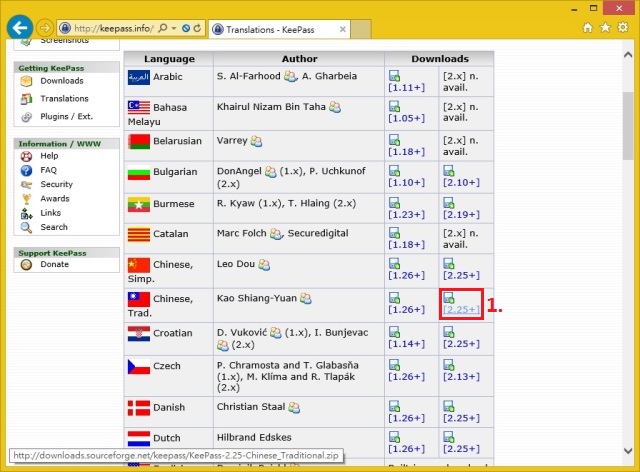Open the address bar dropdown arrow
Image resolution: width=640 pixels, height=472 pixels.
tap(174, 28)
